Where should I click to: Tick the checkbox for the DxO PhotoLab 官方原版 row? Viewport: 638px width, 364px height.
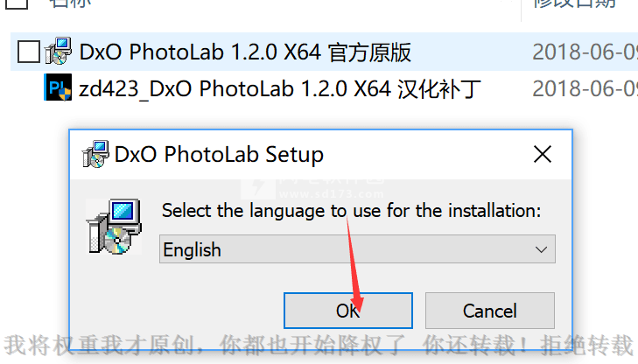pyautogui.click(x=29, y=52)
